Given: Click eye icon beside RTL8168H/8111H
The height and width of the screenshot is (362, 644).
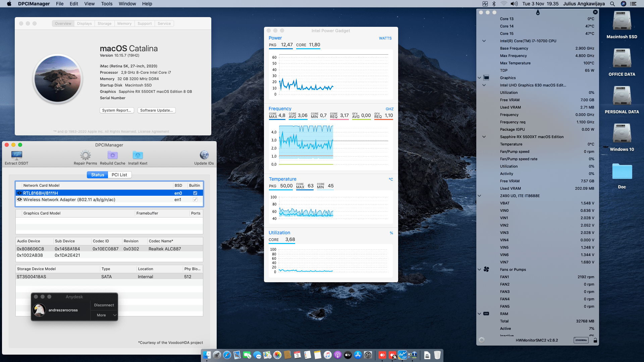Looking at the screenshot, I should 19,193.
